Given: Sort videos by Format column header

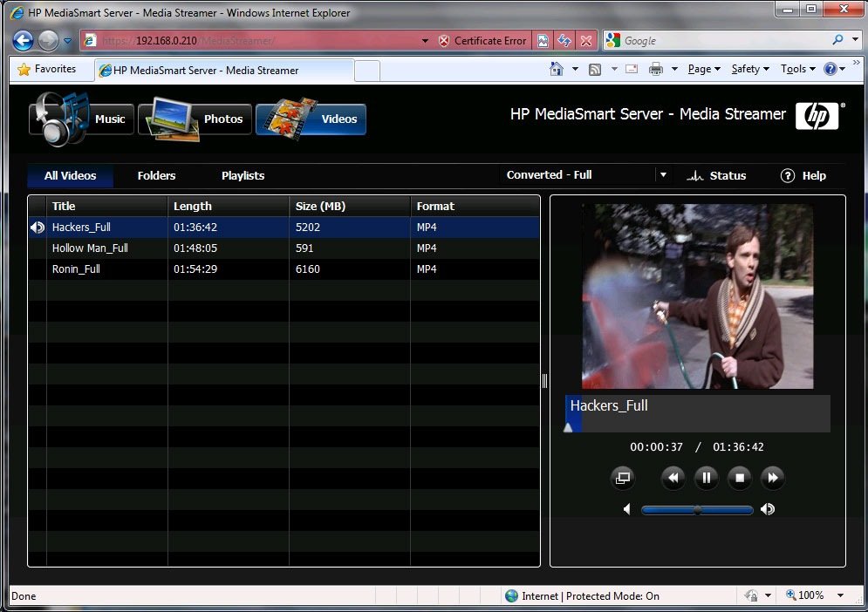Looking at the screenshot, I should point(475,207).
